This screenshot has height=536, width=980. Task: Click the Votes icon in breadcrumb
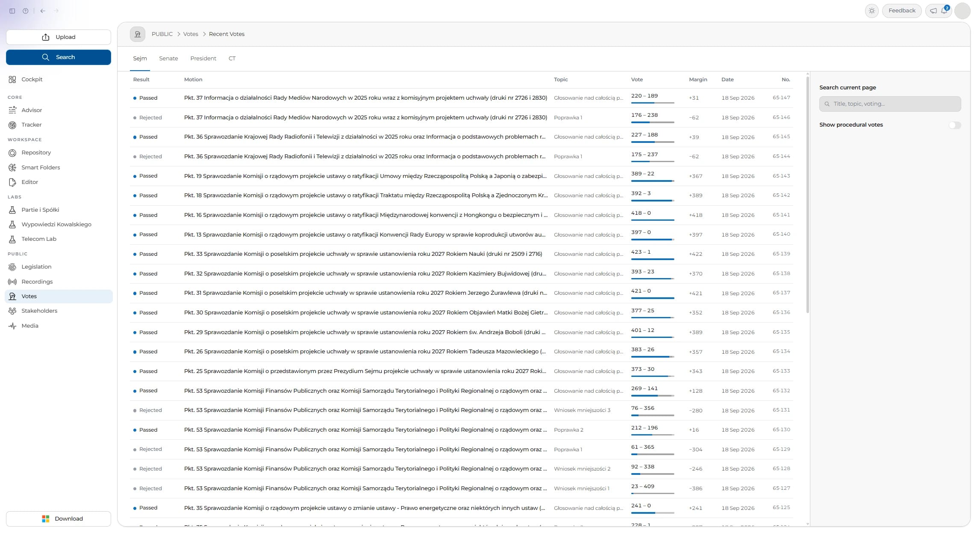click(x=138, y=34)
